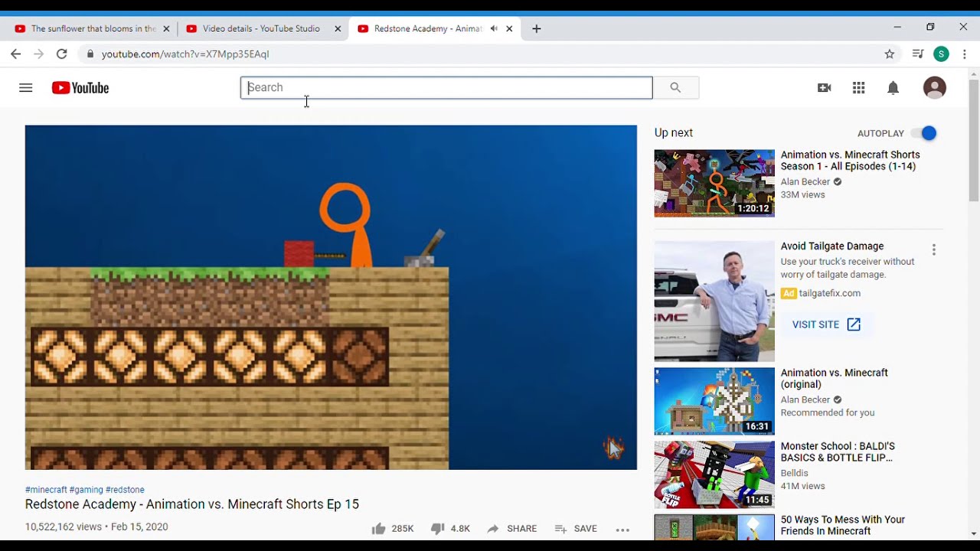The image size is (980, 551).
Task: Open the account avatar menu
Action: pos(934,88)
